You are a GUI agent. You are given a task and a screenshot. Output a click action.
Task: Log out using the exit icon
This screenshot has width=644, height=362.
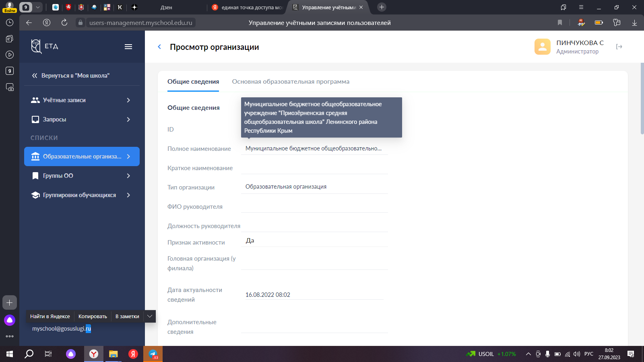pyautogui.click(x=619, y=47)
